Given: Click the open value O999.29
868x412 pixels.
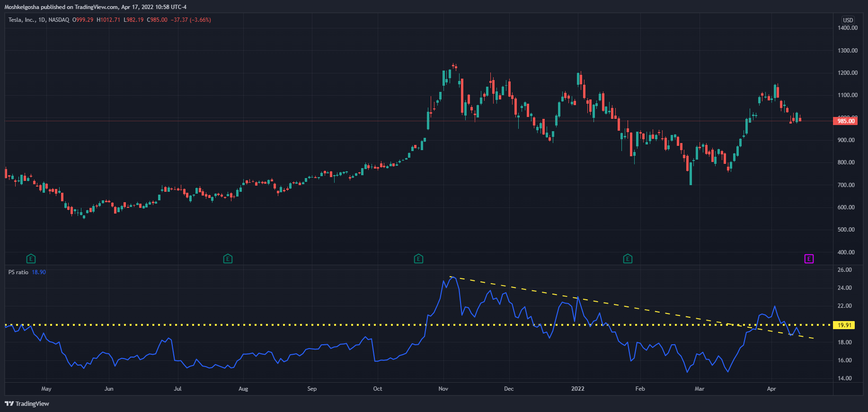Looking at the screenshot, I should coord(83,20).
